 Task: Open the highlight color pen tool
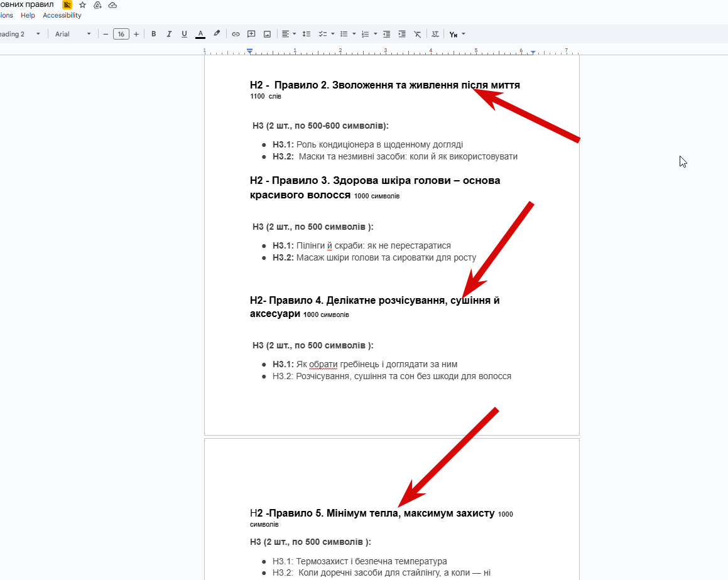(216, 34)
